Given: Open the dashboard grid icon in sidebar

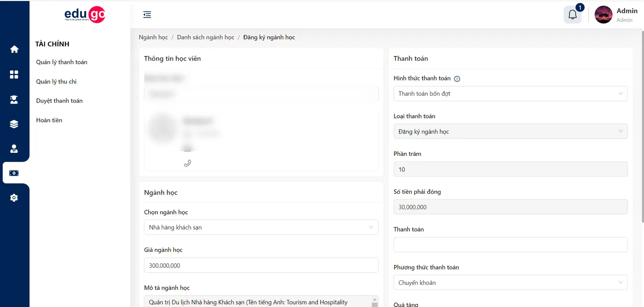Looking at the screenshot, I should [14, 75].
